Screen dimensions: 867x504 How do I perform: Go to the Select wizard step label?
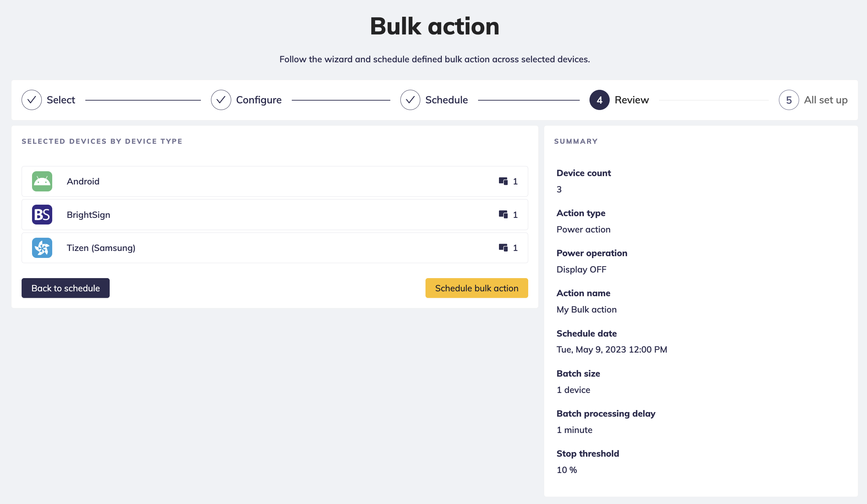[x=61, y=100]
